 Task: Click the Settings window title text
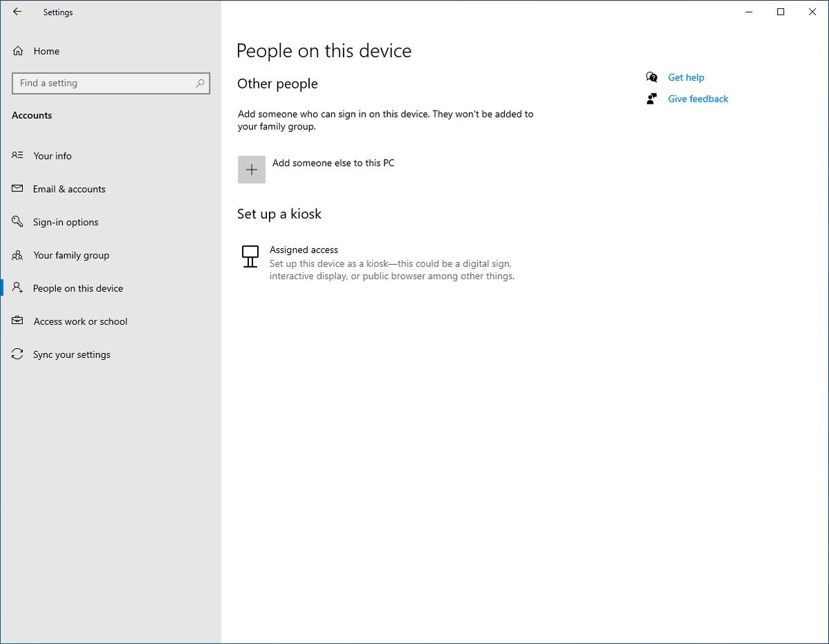pos(58,12)
